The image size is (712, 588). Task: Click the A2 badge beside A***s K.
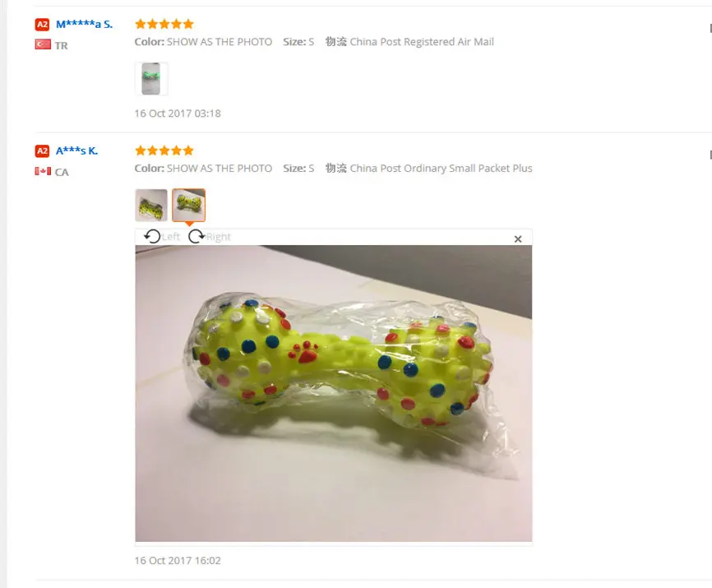tap(42, 150)
